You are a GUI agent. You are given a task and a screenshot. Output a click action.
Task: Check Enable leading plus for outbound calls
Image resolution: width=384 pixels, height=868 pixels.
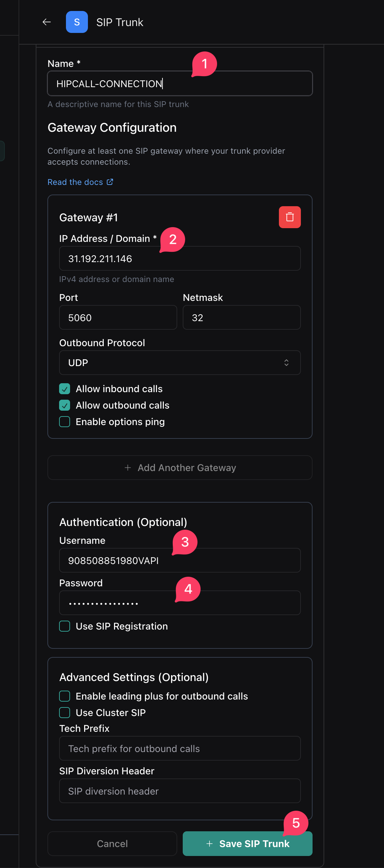click(65, 696)
